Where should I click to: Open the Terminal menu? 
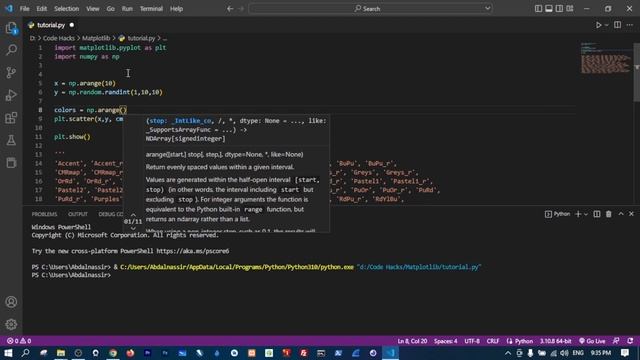point(151,9)
